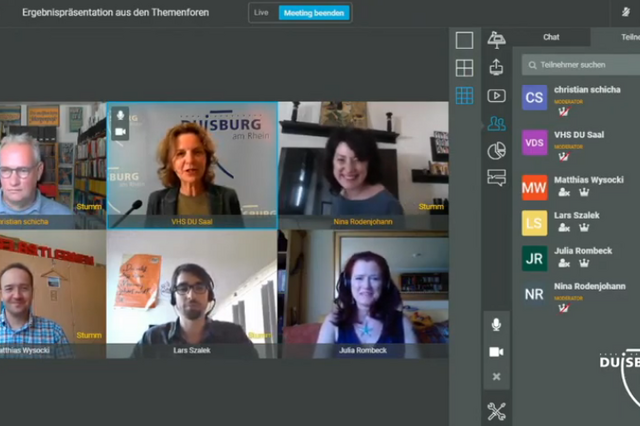Toggle microphone on VHS DU Saal tile

[120, 116]
